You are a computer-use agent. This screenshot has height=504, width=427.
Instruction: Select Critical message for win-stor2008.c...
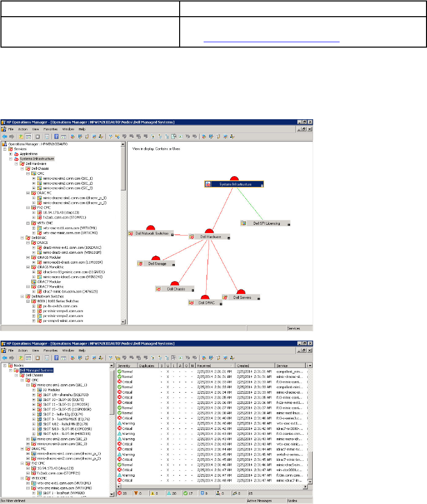point(212,470)
